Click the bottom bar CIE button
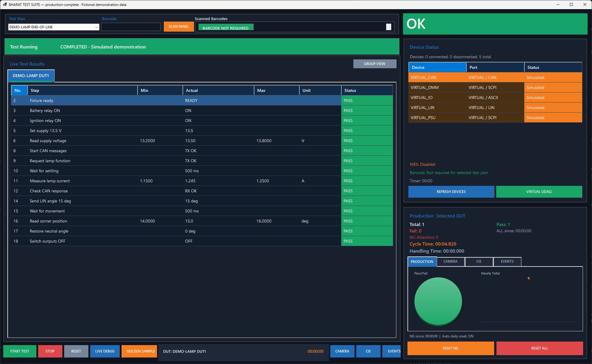 [x=368, y=351]
